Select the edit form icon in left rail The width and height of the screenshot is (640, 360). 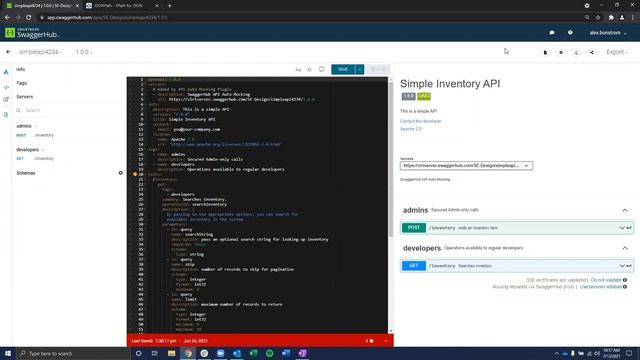[x=6, y=100]
